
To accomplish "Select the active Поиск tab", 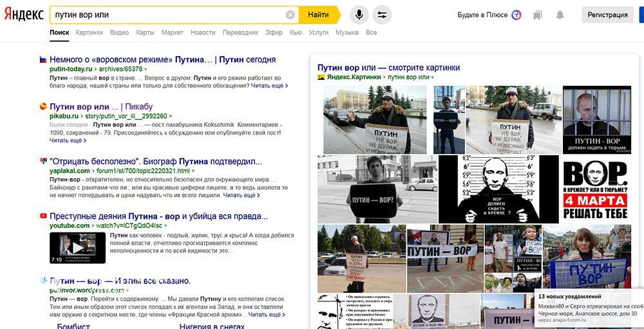I will click(59, 32).
